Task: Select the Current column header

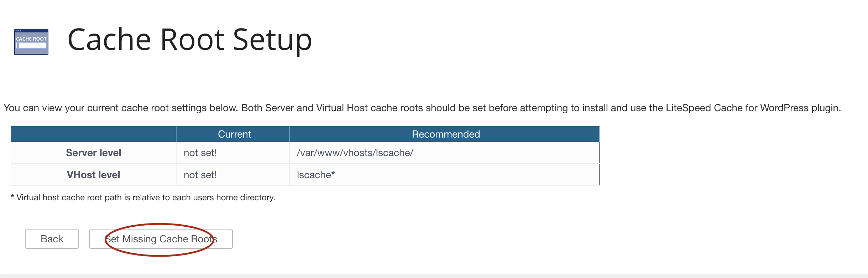Action: pyautogui.click(x=234, y=134)
